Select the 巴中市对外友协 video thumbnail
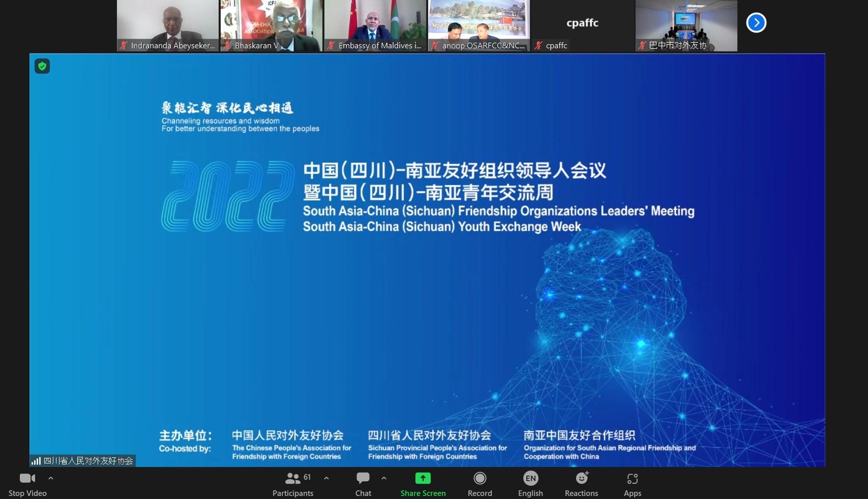 tap(686, 25)
